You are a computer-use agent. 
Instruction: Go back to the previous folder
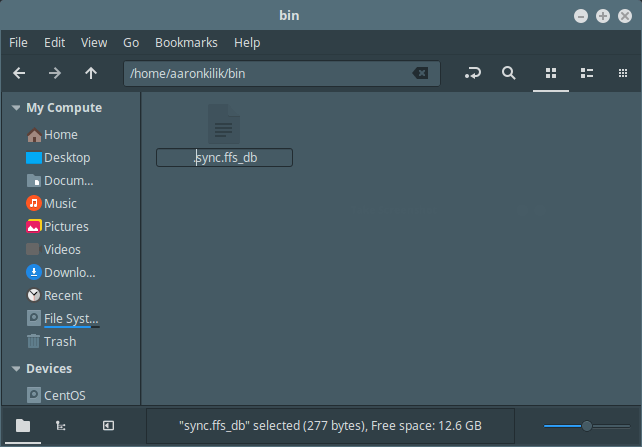(x=19, y=73)
